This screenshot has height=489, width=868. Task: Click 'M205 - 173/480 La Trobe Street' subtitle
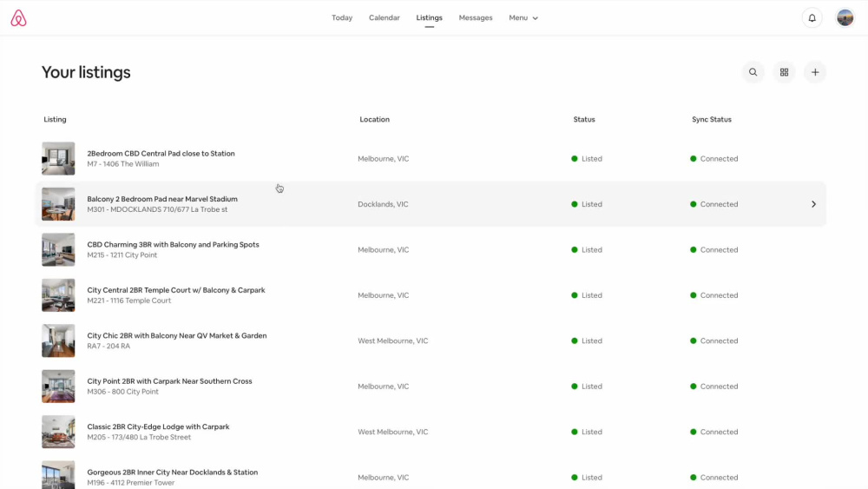[x=139, y=437]
